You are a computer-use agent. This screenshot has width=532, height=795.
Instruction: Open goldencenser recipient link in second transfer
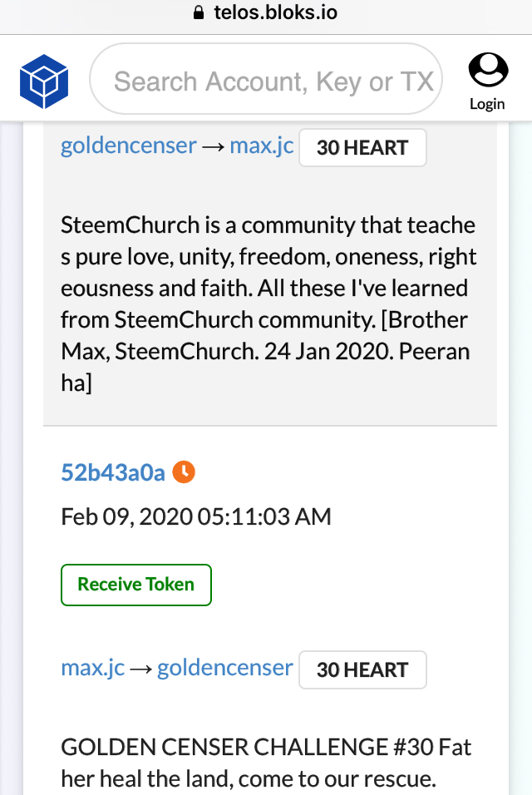[x=225, y=668]
